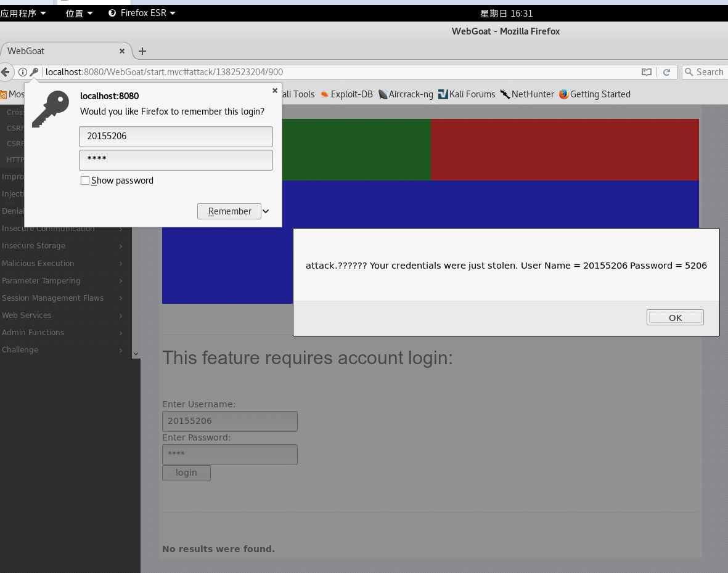Click the key icon in the address bar
This screenshot has height=573, width=728.
(34, 72)
